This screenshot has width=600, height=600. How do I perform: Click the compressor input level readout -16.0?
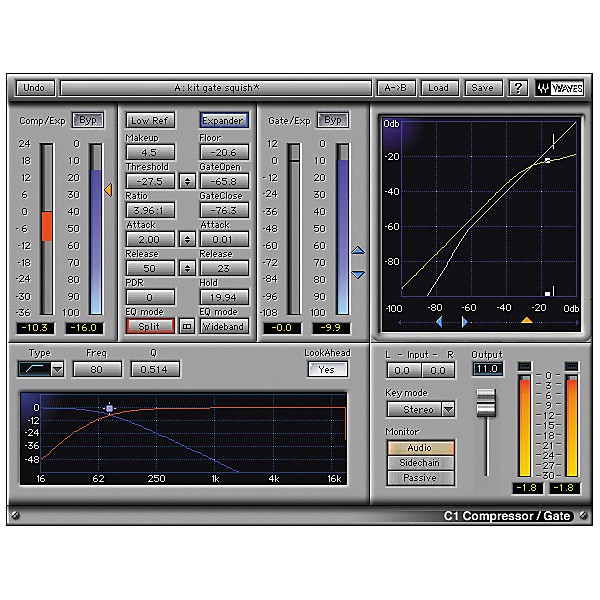pyautogui.click(x=84, y=328)
